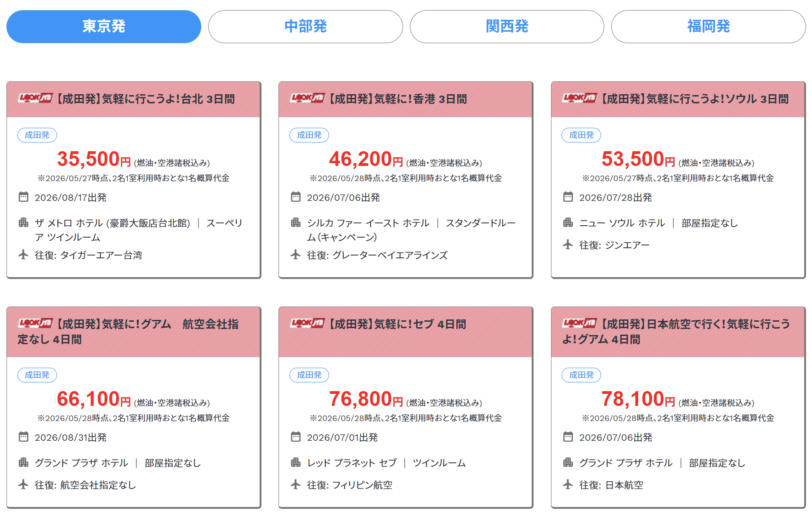Screen dimensions: 812x518
Task: Click the hotel icon next to シルカ ファー イースト ホテル
Action: pyautogui.click(x=296, y=222)
